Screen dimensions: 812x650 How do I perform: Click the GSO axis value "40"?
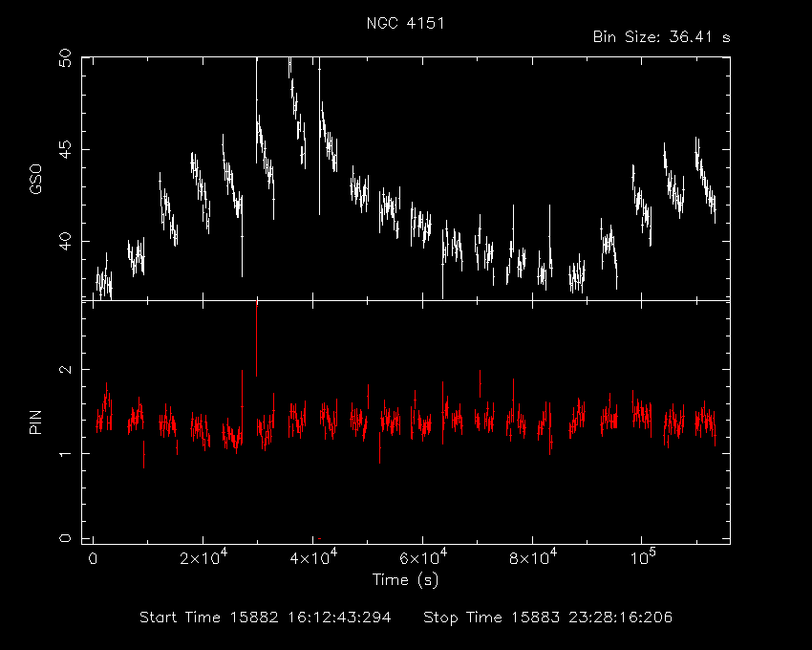(65, 242)
